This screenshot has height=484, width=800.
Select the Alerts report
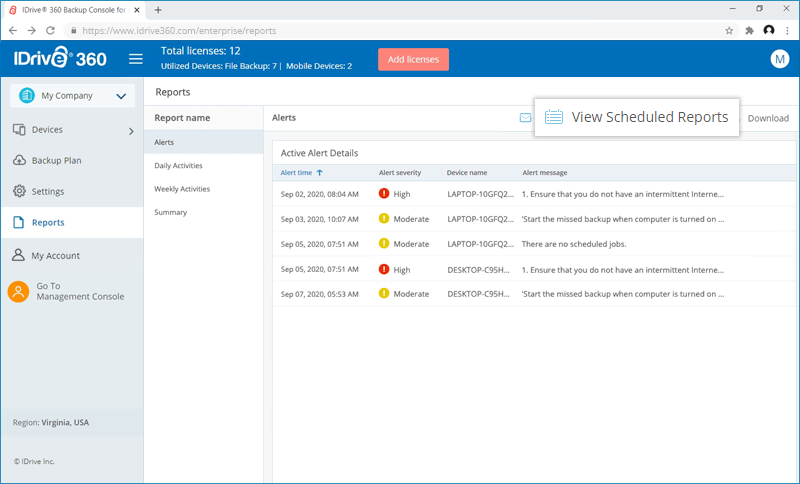(204, 142)
